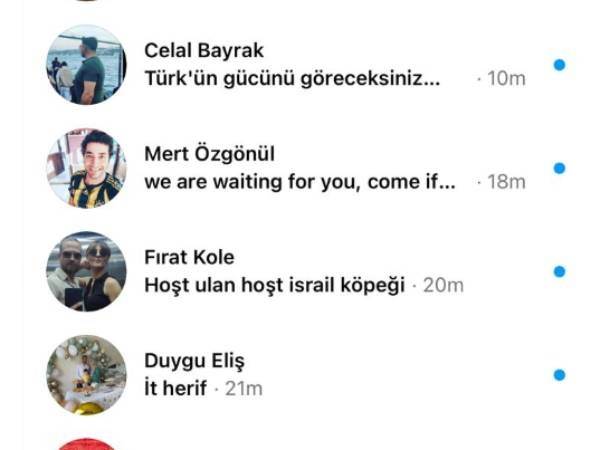Tap the unread blue dot for Fırat Kole
The height and width of the screenshot is (450, 600).
click(559, 271)
